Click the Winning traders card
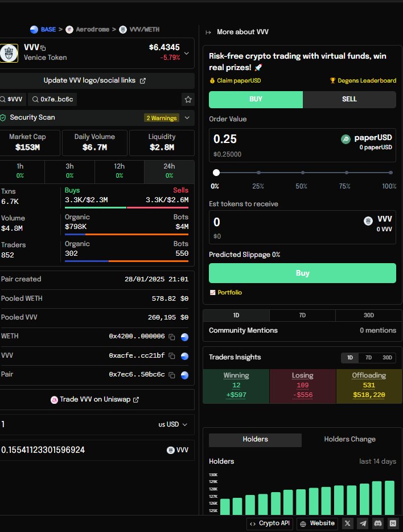 [x=236, y=386]
